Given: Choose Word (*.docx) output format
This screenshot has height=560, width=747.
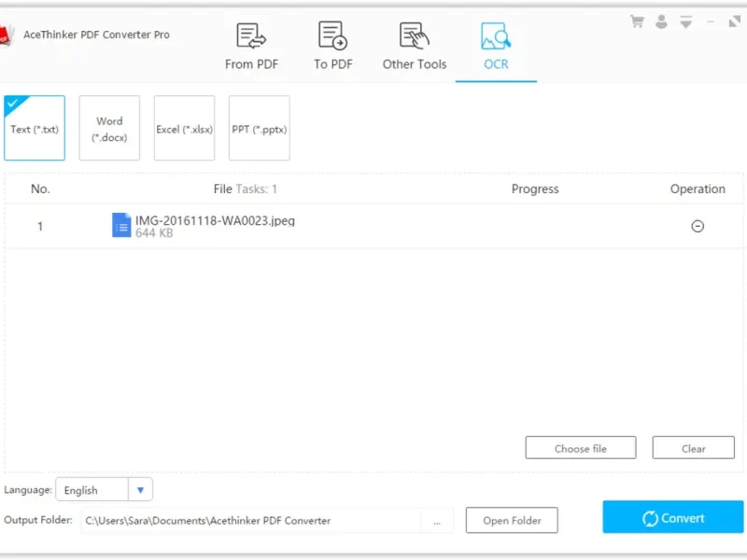Looking at the screenshot, I should tap(109, 128).
